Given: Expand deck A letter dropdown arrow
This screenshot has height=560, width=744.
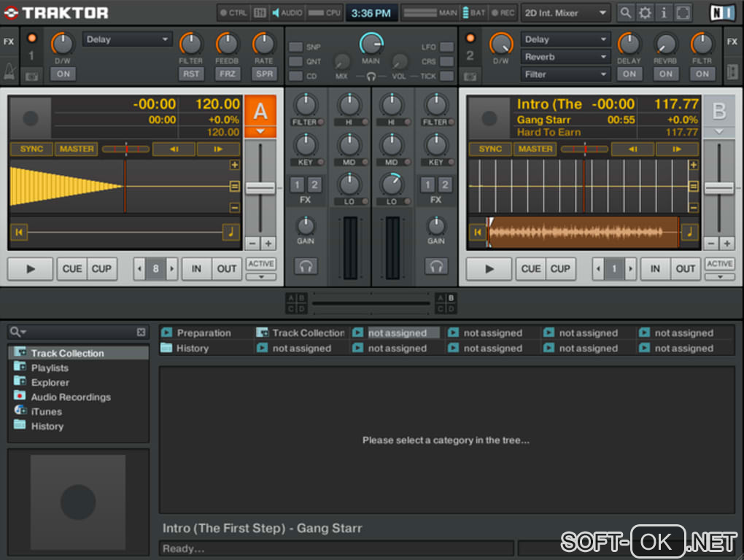Looking at the screenshot, I should click(x=260, y=131).
